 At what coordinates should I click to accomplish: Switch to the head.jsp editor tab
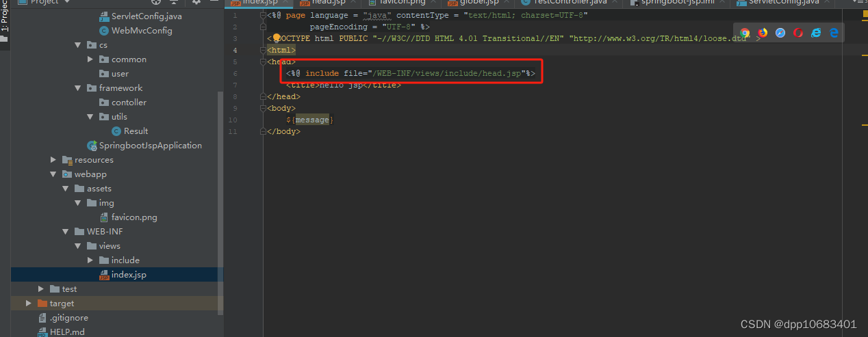(328, 3)
